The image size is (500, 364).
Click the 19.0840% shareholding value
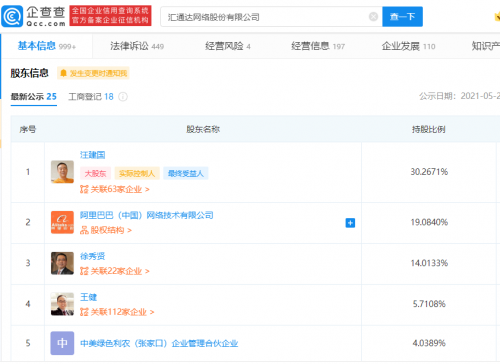click(429, 222)
